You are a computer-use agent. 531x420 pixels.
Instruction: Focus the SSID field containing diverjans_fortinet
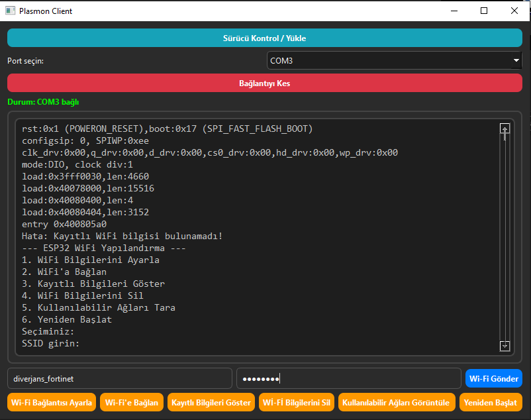click(x=119, y=378)
